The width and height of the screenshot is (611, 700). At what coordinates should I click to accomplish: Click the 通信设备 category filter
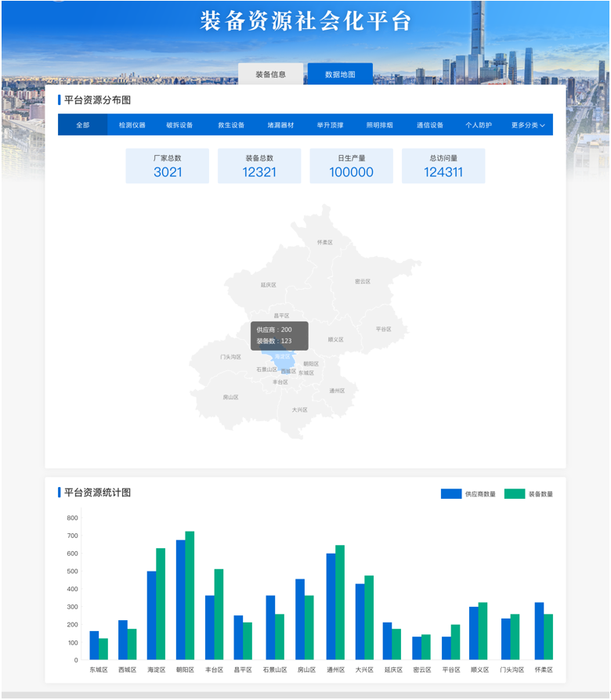click(430, 124)
